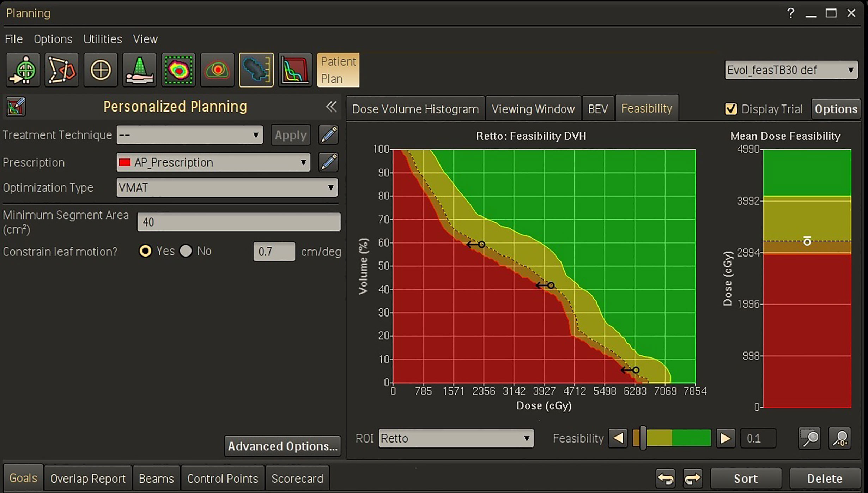Click the undo arrow icon

[666, 479]
